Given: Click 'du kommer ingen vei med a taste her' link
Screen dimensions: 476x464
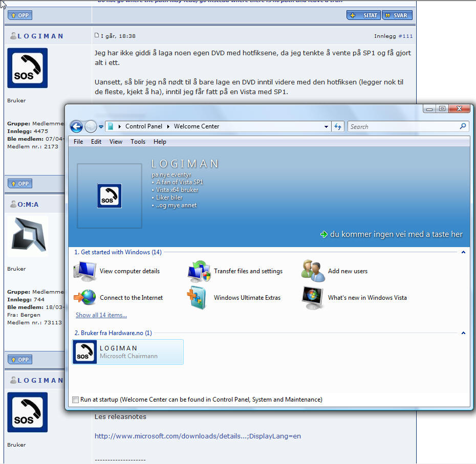Looking at the screenshot, I should [x=396, y=234].
